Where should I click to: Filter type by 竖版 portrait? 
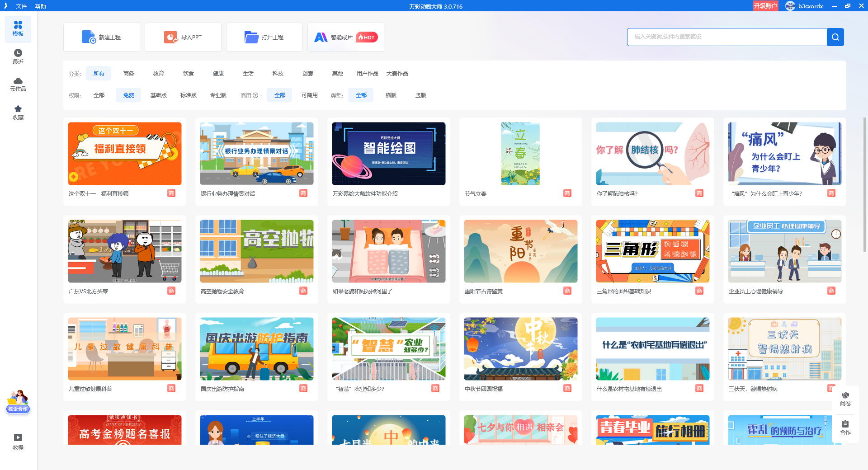[421, 95]
